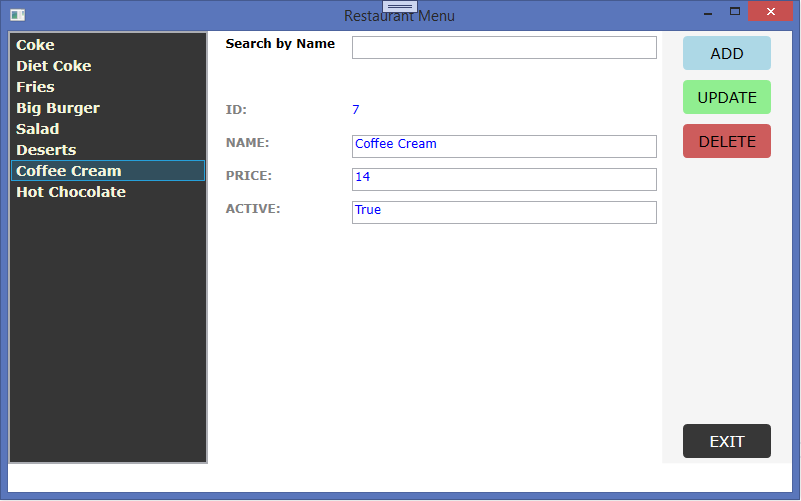Click the ACTIVE: label
Image resolution: width=801 pixels, height=501 pixels.
[253, 209]
